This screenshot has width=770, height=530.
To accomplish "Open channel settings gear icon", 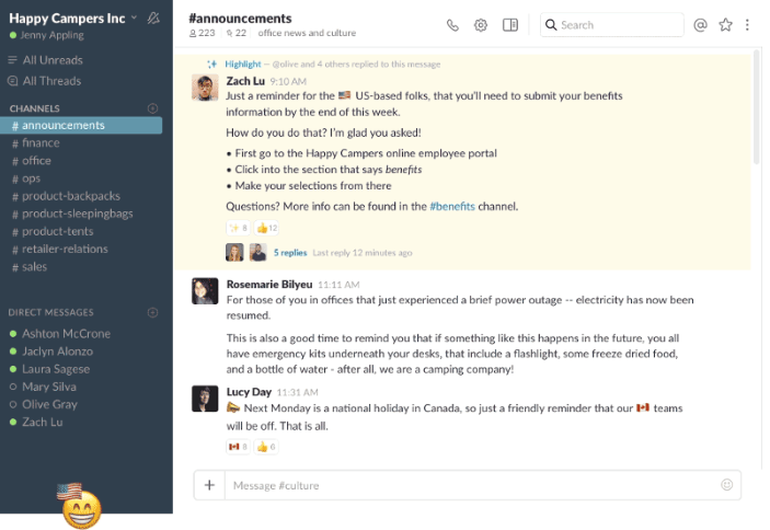I will 481,25.
